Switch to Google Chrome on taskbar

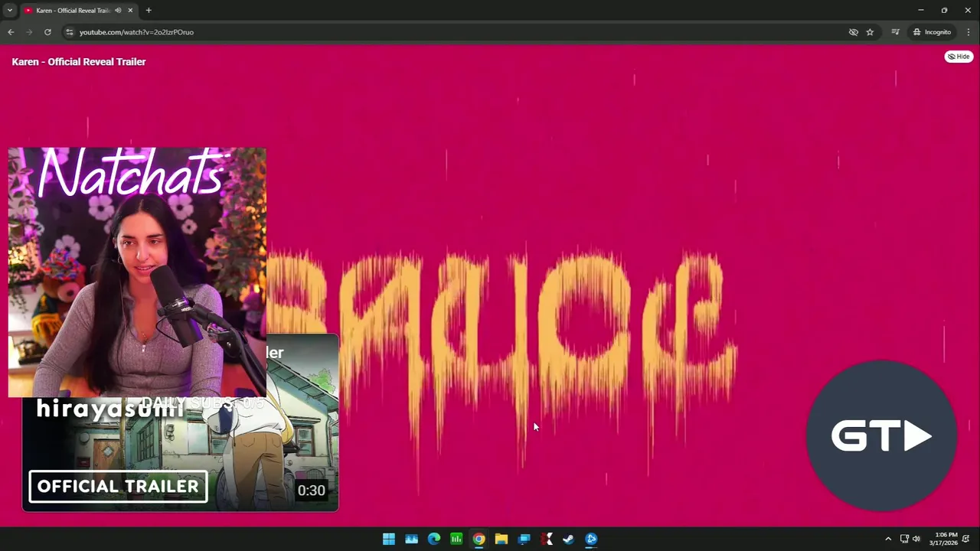pos(479,539)
